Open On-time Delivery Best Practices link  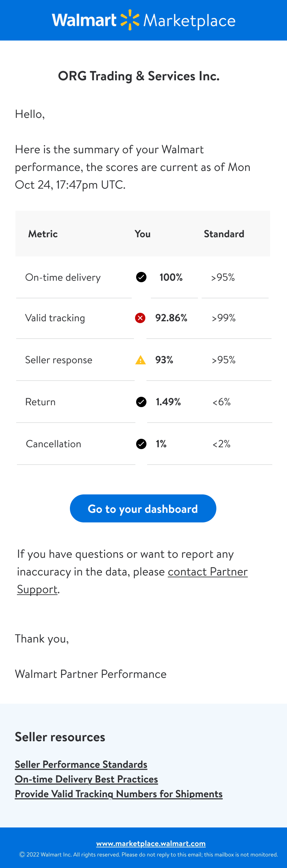(86, 779)
